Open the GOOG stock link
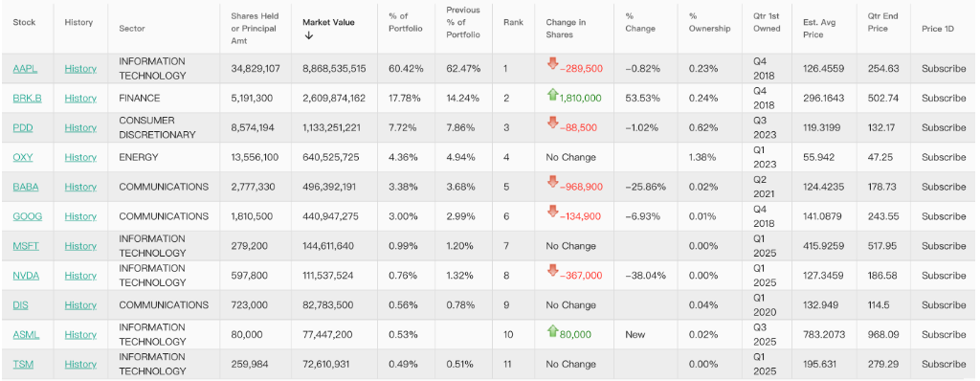Image resolution: width=980 pixels, height=381 pixels. click(28, 216)
